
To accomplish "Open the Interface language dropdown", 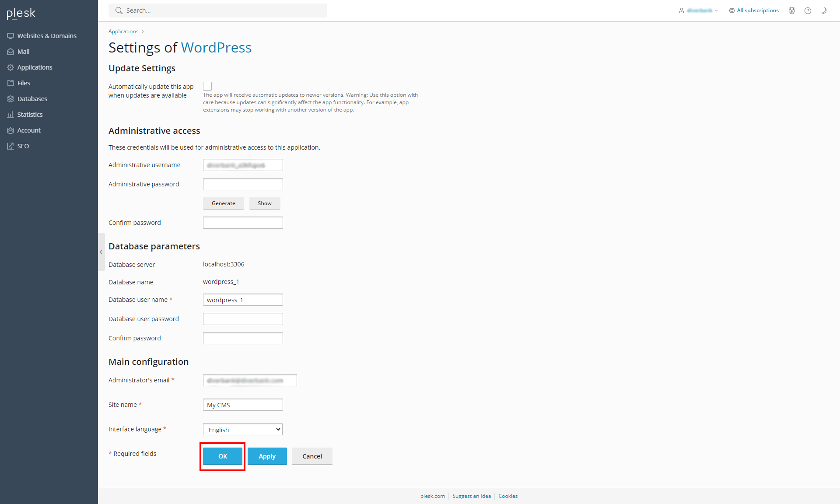I will tap(243, 429).
